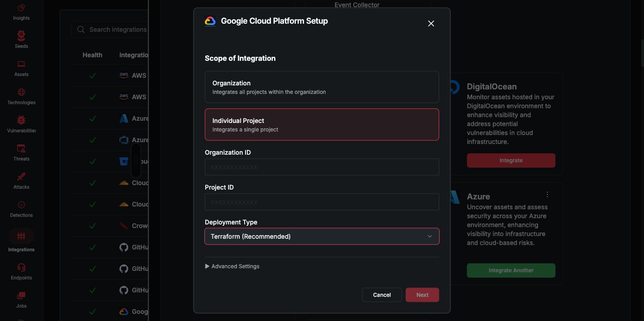644x321 pixels.
Task: Open the Insights sidebar section
Action: (x=21, y=12)
